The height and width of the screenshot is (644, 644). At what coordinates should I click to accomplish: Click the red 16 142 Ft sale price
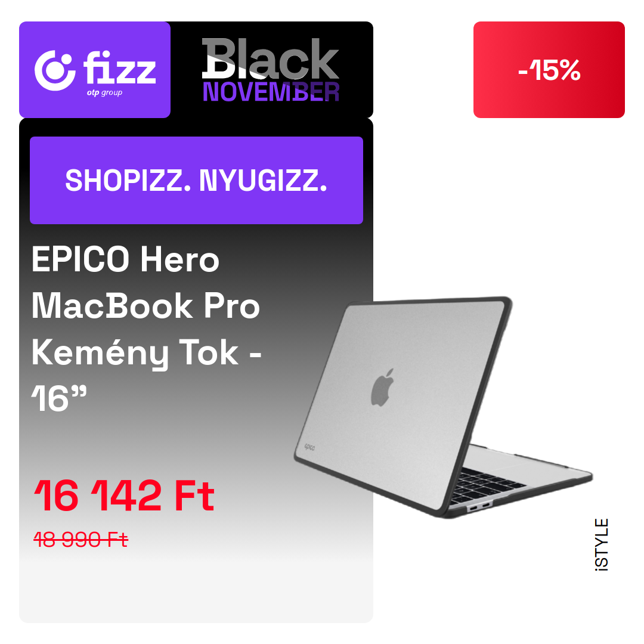pyautogui.click(x=124, y=496)
